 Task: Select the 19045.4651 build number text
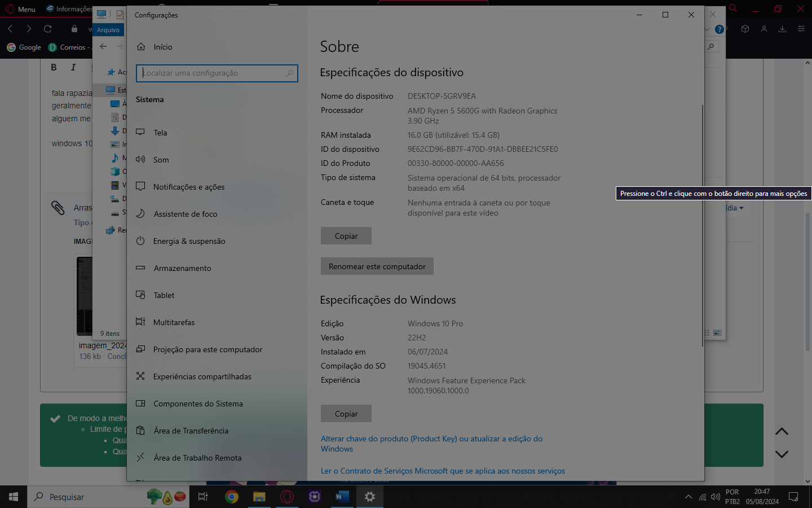[426, 366]
